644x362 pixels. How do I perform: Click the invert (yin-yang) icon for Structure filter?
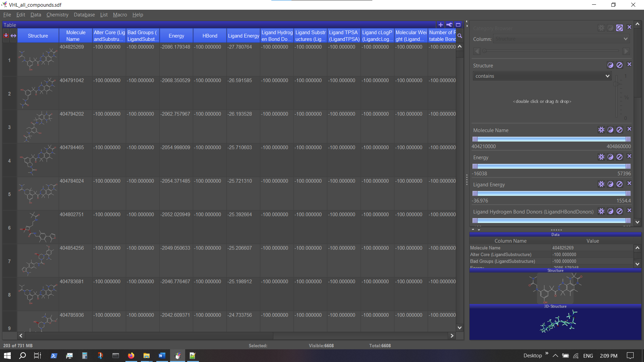[610, 65]
